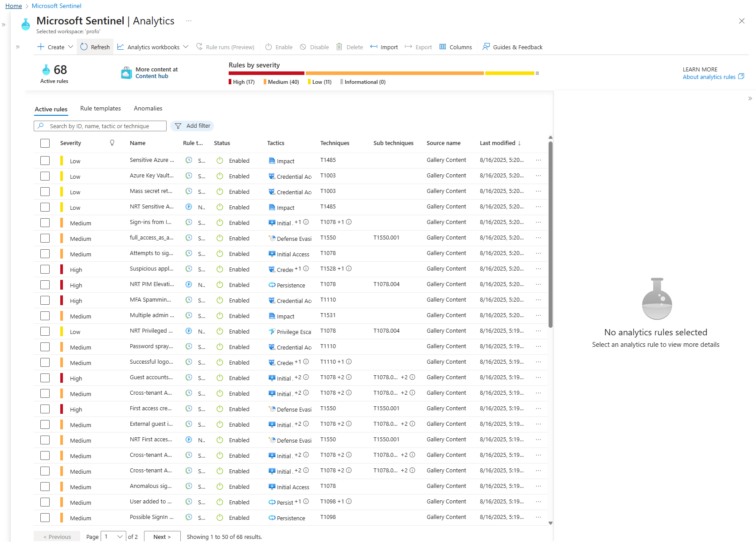Go to Home breadcrumb link
Viewport: 756px width, 542px height.
[x=13, y=6]
